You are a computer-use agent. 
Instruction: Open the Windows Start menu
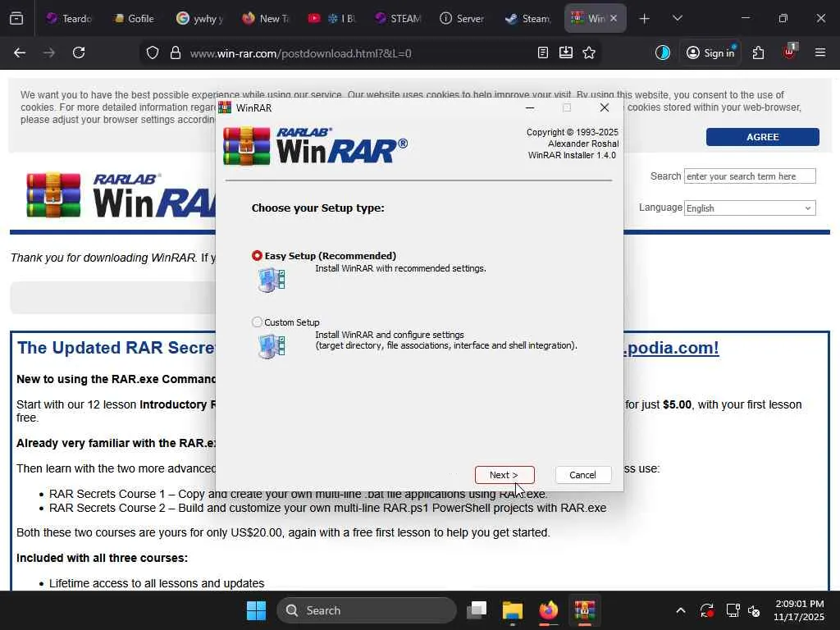256,610
